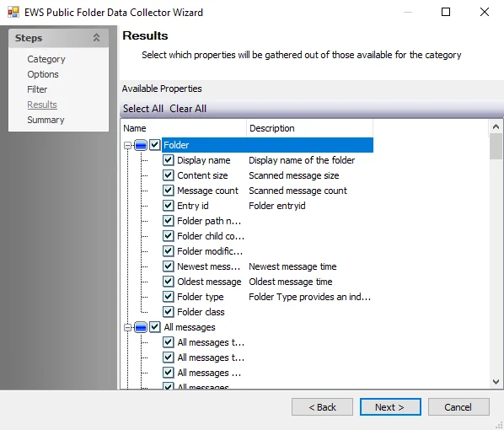The width and height of the screenshot is (504, 430).
Task: Click Clear All properties
Action: (188, 109)
